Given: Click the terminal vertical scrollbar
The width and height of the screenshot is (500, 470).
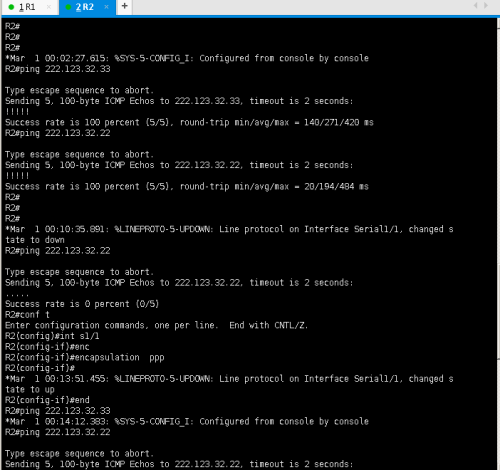Looking at the screenshot, I should point(498,243).
